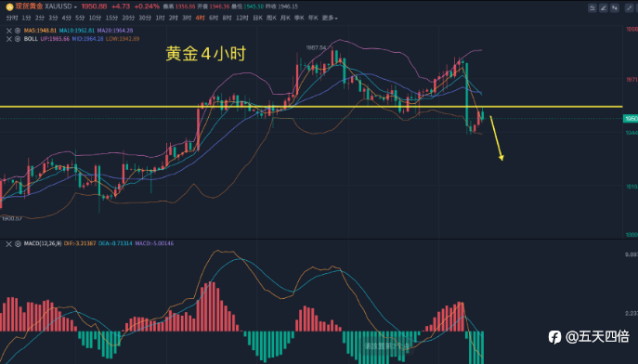Viewport: 638px width, 364px height.
Task: Select the 30分 timeframe
Action: [x=145, y=18]
